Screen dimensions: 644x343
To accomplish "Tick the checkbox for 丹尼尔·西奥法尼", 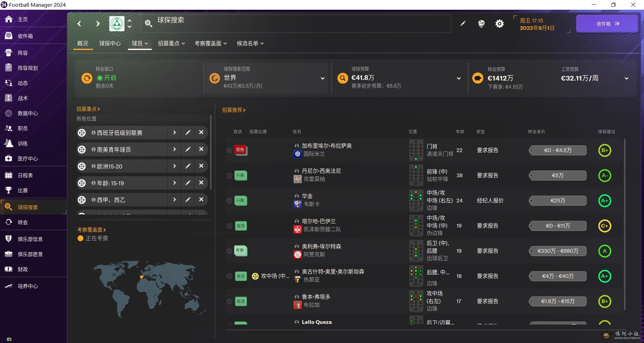I will pos(229,176).
